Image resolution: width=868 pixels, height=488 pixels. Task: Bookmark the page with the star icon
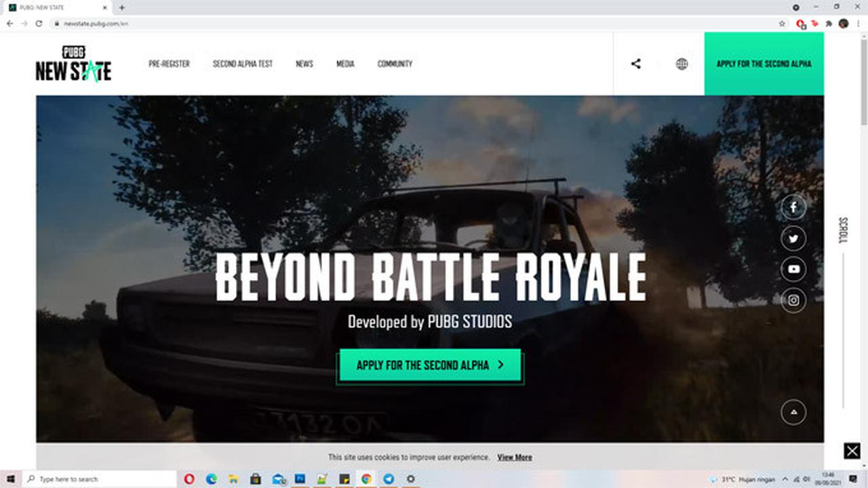[x=781, y=22]
